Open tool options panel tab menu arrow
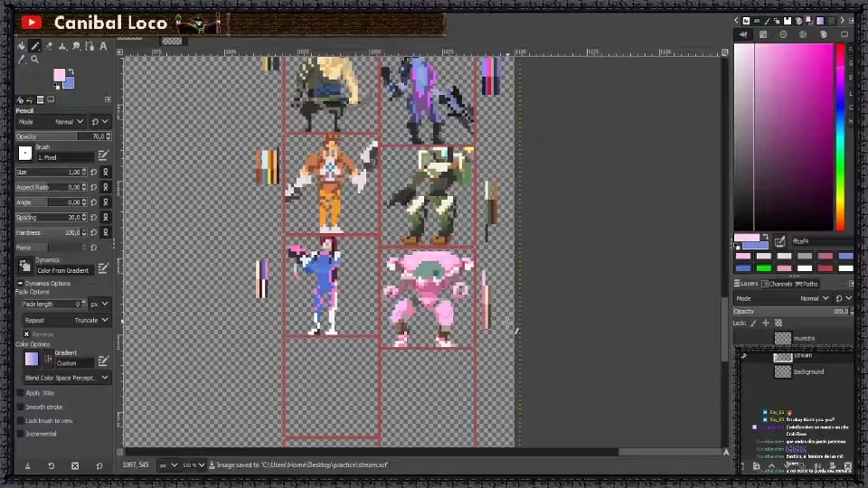Image resolution: width=868 pixels, height=488 pixels. pos(108,99)
